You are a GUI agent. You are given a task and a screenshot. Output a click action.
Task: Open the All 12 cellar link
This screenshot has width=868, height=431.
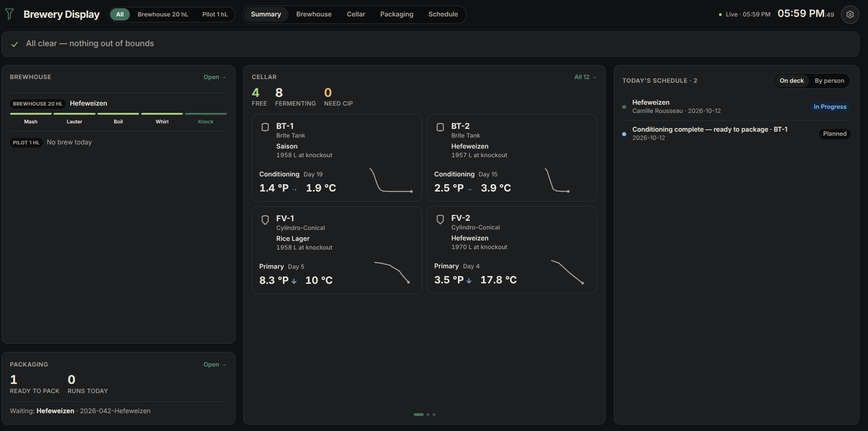tap(586, 77)
